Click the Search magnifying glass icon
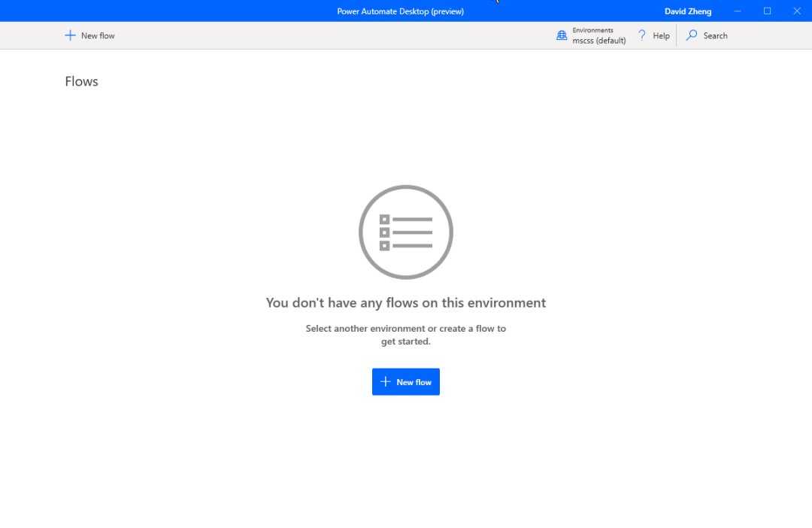 pyautogui.click(x=692, y=35)
